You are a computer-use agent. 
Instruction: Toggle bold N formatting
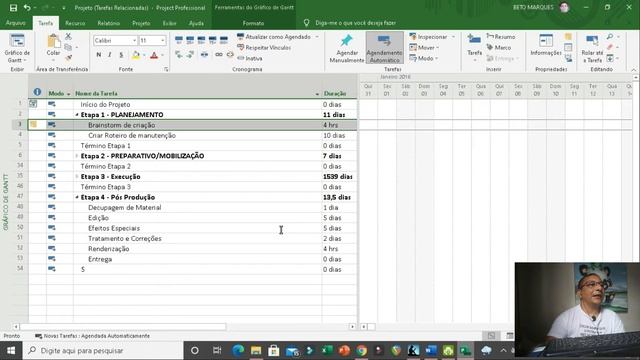pos(99,55)
